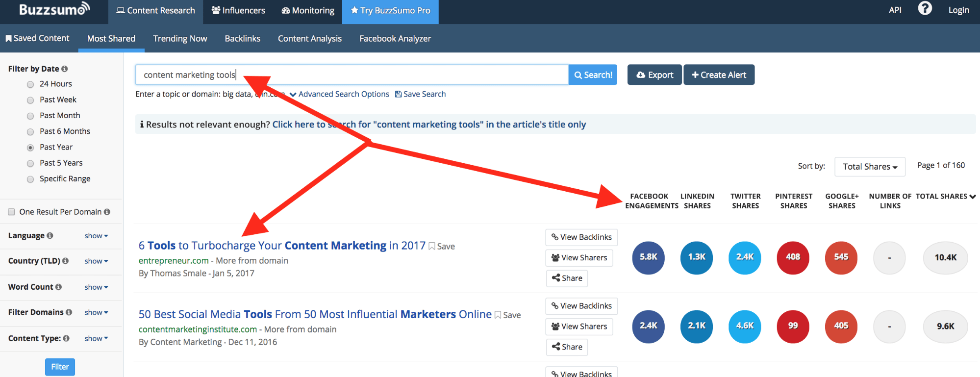This screenshot has width=980, height=377.
Task: Switch to Content Analysis tab
Action: (x=310, y=38)
